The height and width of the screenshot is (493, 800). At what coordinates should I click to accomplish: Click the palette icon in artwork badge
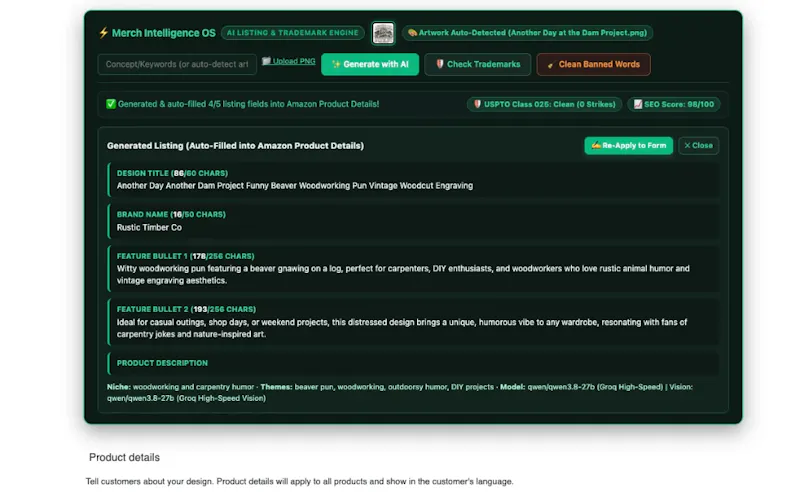(412, 33)
